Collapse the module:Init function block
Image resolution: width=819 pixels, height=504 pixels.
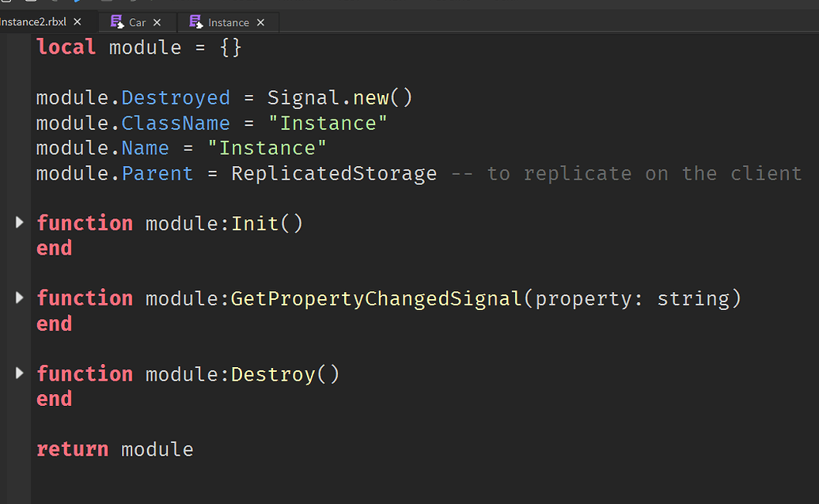pyautogui.click(x=19, y=222)
